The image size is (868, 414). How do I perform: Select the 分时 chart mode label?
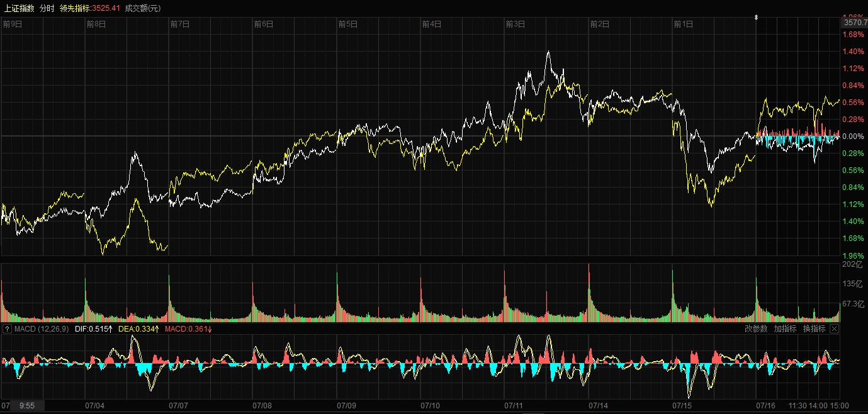tap(47, 8)
